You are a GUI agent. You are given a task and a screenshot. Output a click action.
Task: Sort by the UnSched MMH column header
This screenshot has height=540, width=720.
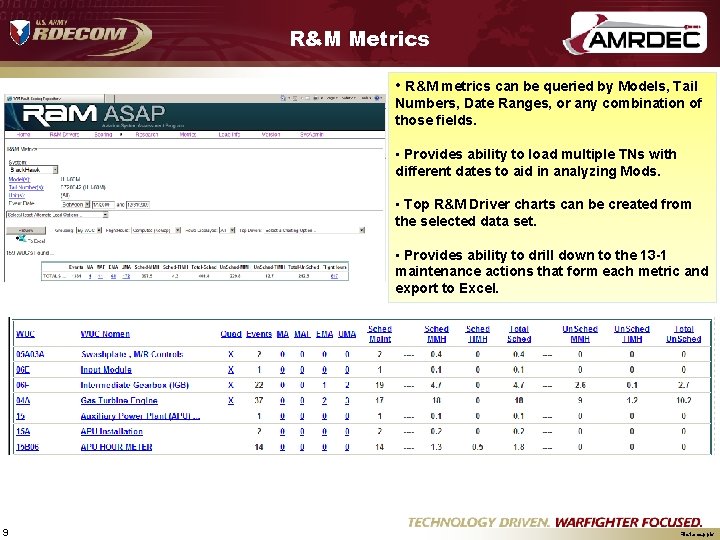pyautogui.click(x=580, y=334)
